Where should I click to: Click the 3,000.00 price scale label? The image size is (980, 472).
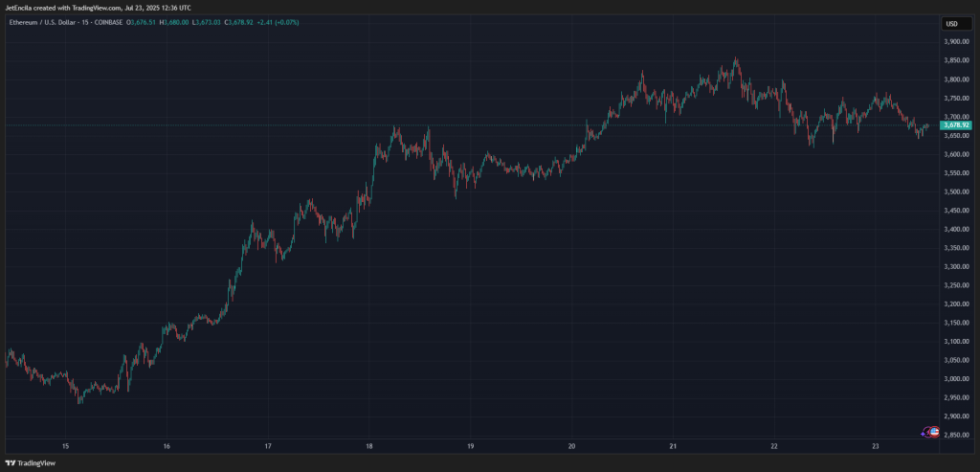click(x=956, y=379)
